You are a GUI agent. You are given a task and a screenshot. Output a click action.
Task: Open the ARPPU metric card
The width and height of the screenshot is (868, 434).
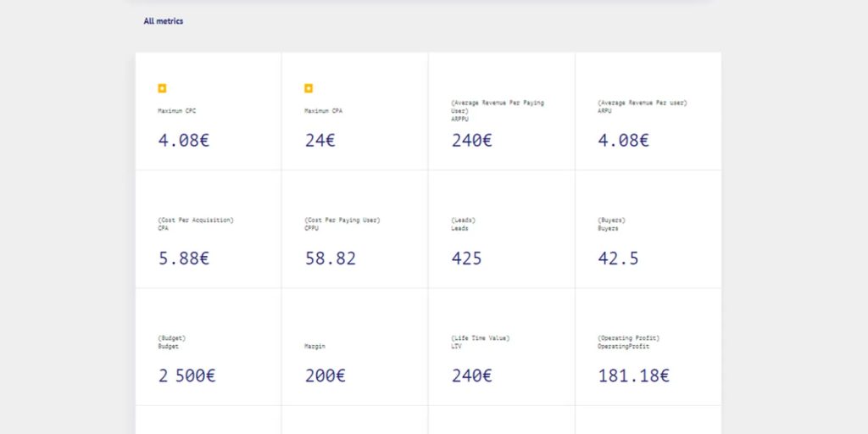click(501, 110)
